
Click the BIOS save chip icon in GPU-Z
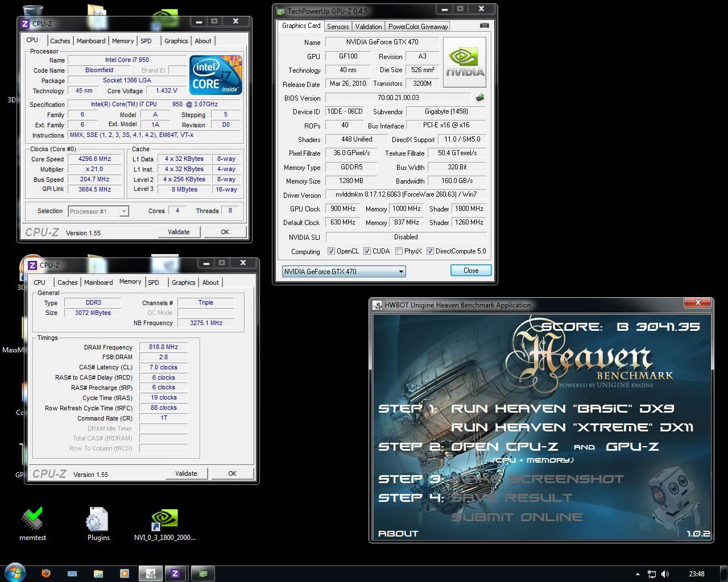(480, 98)
